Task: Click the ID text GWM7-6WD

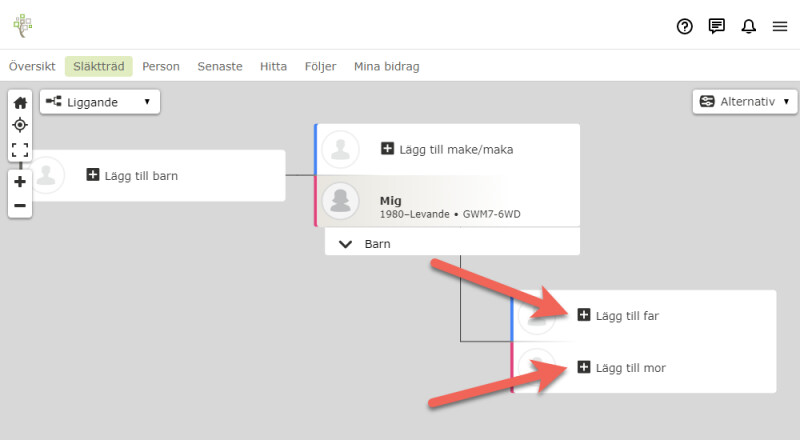Action: pyautogui.click(x=491, y=214)
